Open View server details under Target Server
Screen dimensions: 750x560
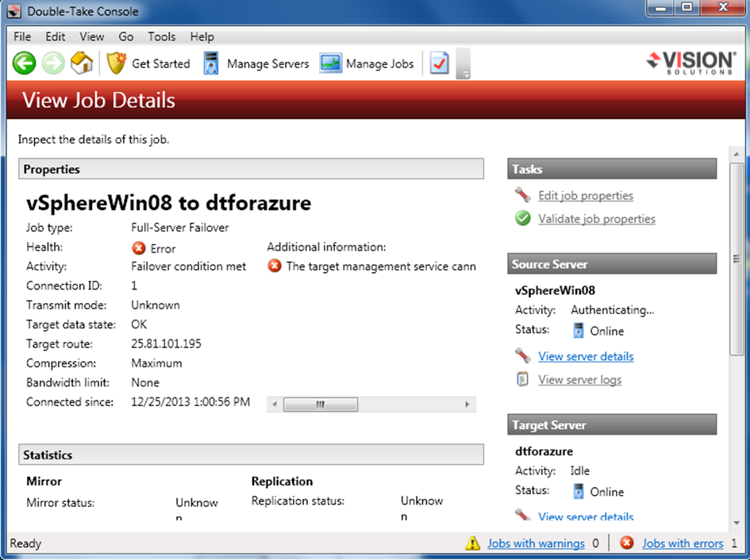point(586,516)
